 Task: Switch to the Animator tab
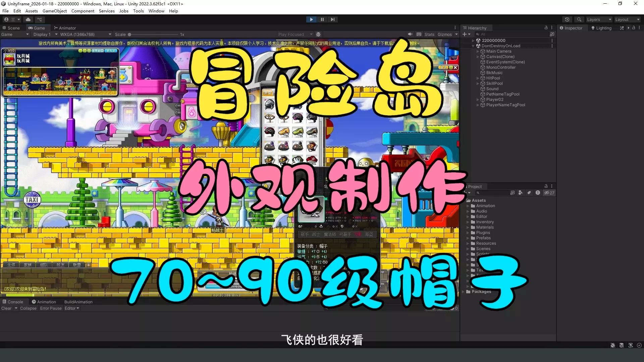[65, 28]
